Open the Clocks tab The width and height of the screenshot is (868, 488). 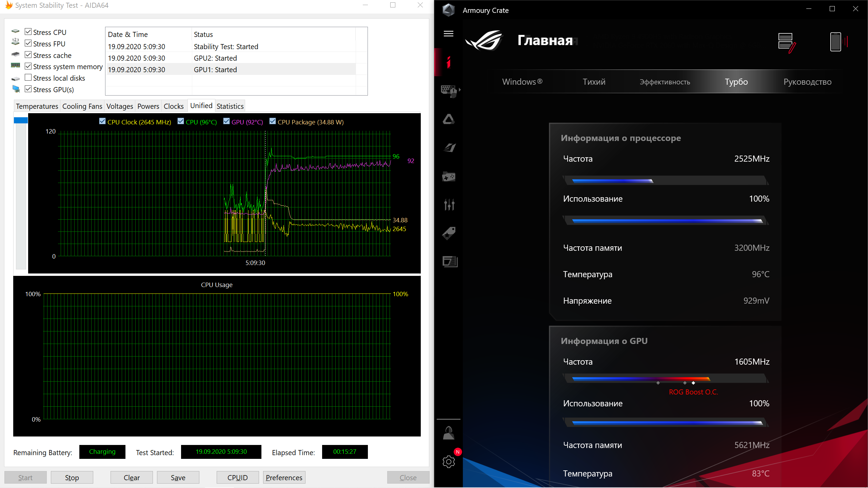coord(174,106)
